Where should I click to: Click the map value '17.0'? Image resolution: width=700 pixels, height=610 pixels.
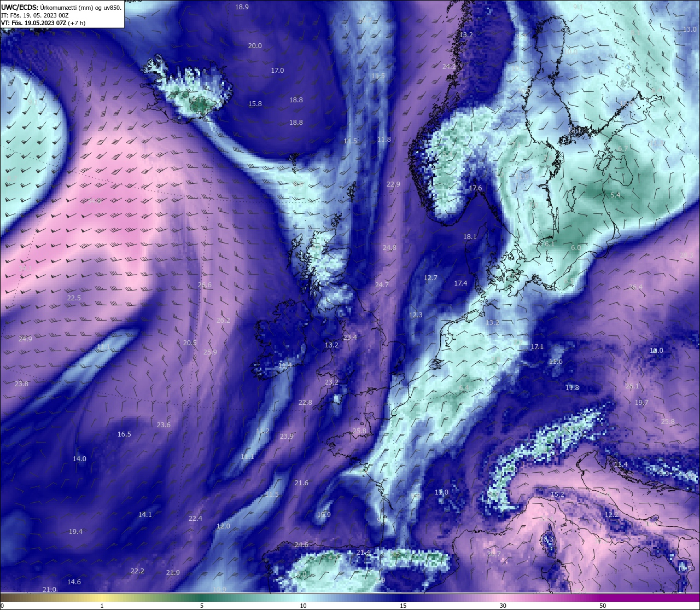[277, 71]
